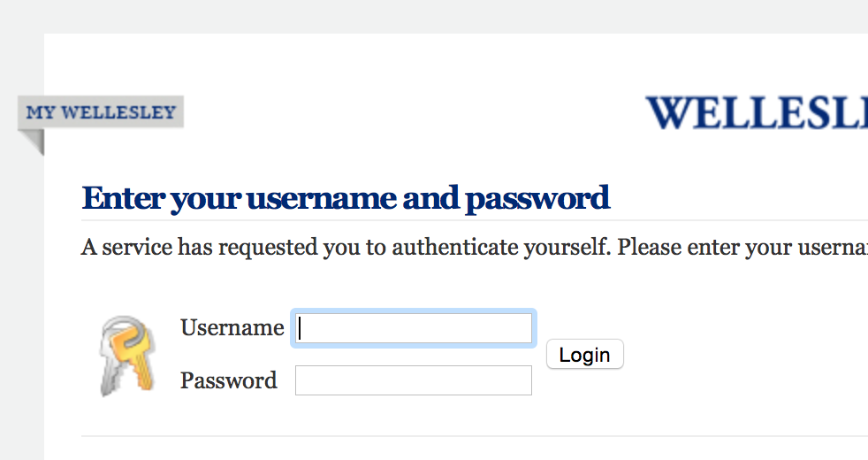
Task: Click the keys icon beside the form
Action: tap(126, 356)
